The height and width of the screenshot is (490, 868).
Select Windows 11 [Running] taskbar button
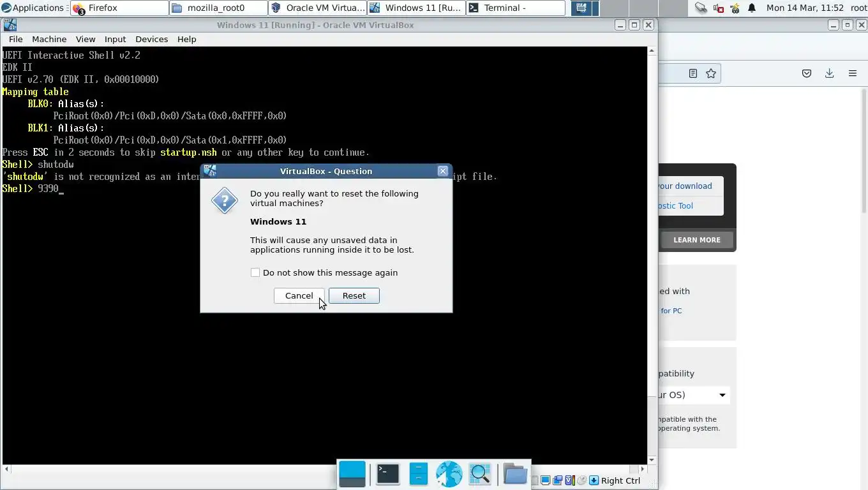[x=416, y=8]
